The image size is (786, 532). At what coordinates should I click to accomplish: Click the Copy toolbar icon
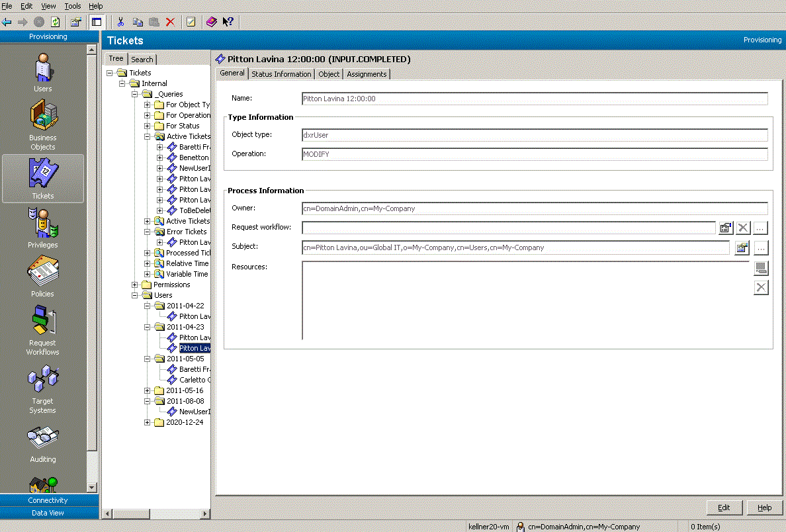[138, 22]
